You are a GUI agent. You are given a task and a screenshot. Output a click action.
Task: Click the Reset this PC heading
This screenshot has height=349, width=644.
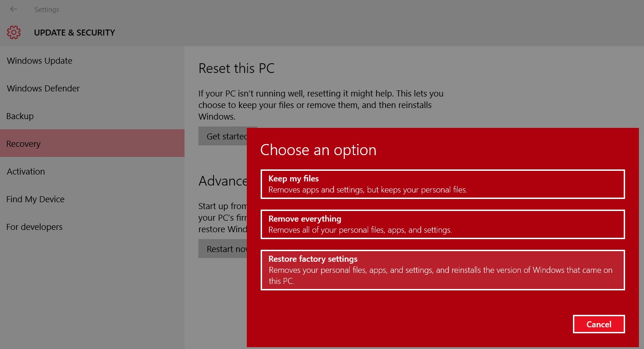pos(236,68)
